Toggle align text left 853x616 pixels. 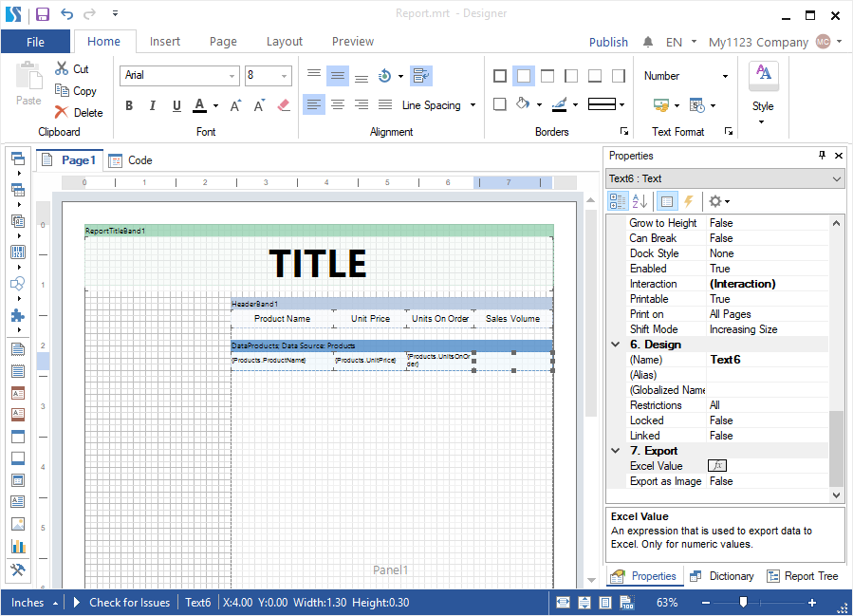(x=313, y=105)
